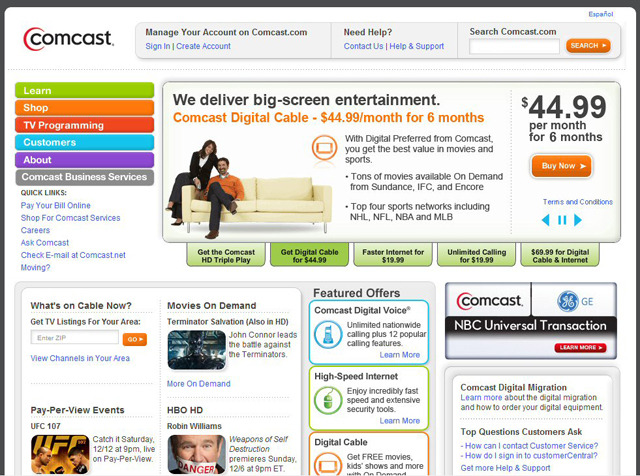
Task: Open Comcast Business Services menu
Action: 84,177
